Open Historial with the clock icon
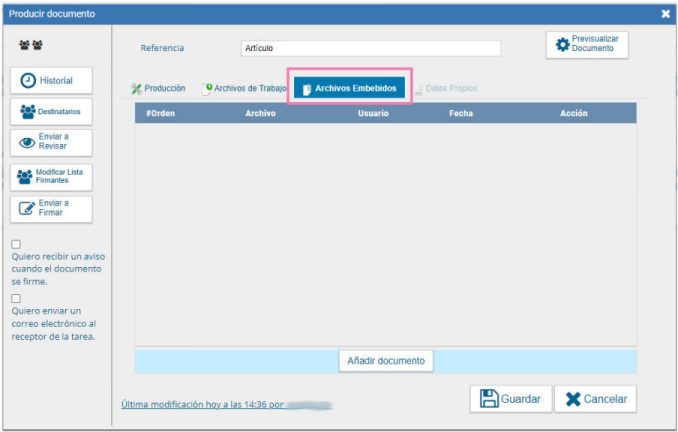Viewport: 678px width, 432px height. click(x=28, y=80)
